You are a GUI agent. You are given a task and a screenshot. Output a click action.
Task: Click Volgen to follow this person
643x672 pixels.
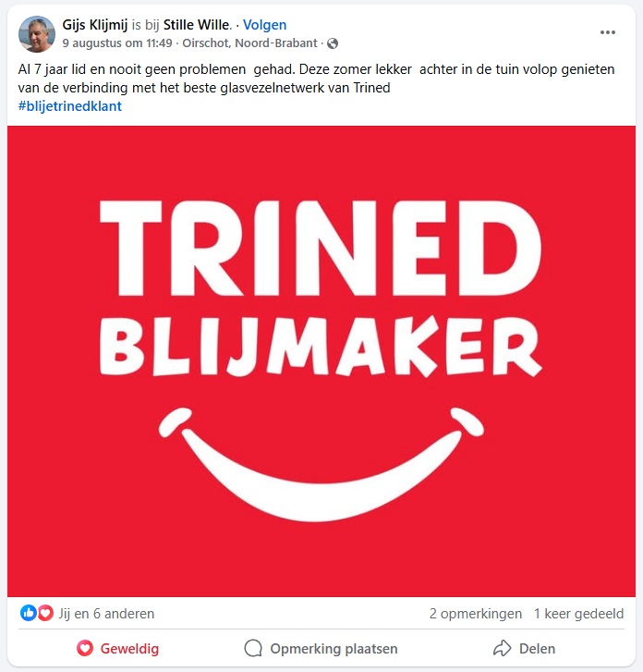tap(265, 25)
